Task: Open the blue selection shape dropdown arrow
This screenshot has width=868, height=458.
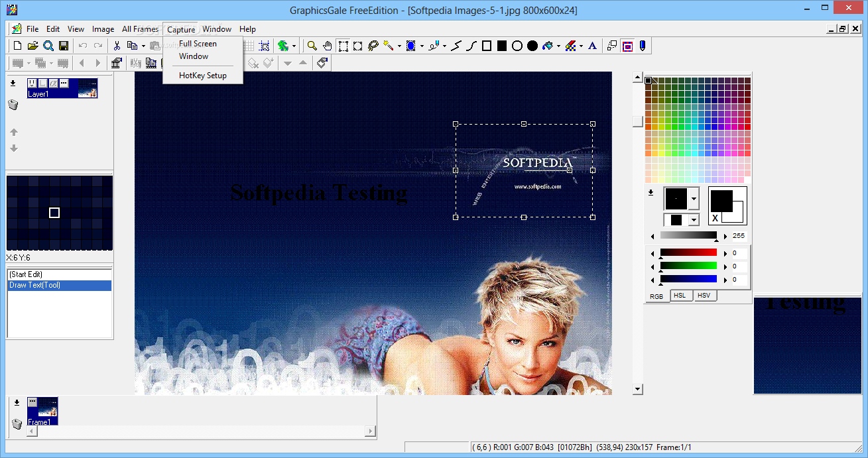Action: coord(422,46)
